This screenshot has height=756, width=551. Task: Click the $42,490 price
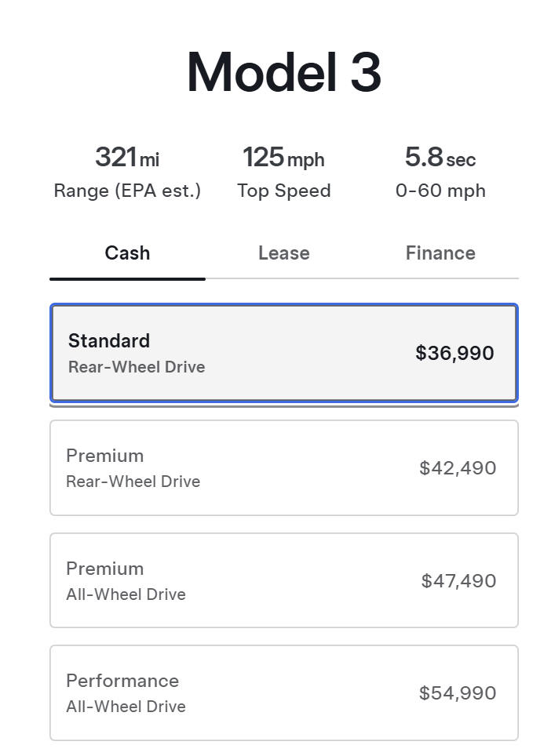(458, 468)
